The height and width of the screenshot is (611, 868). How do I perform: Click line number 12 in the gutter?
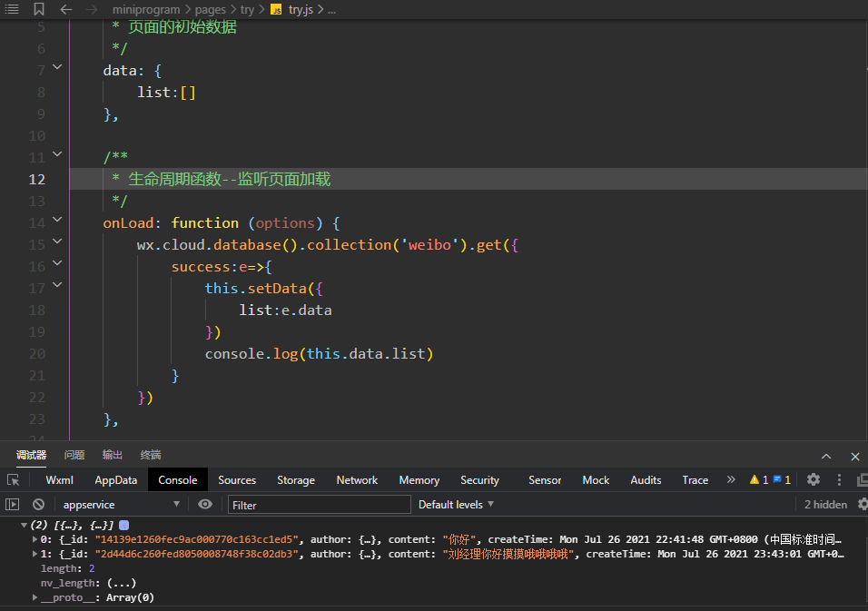[36, 180]
